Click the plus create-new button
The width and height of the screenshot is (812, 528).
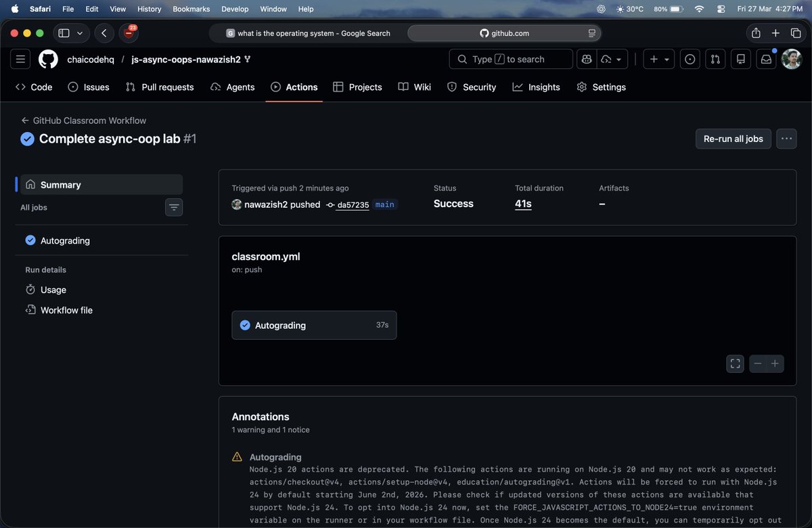(x=654, y=60)
